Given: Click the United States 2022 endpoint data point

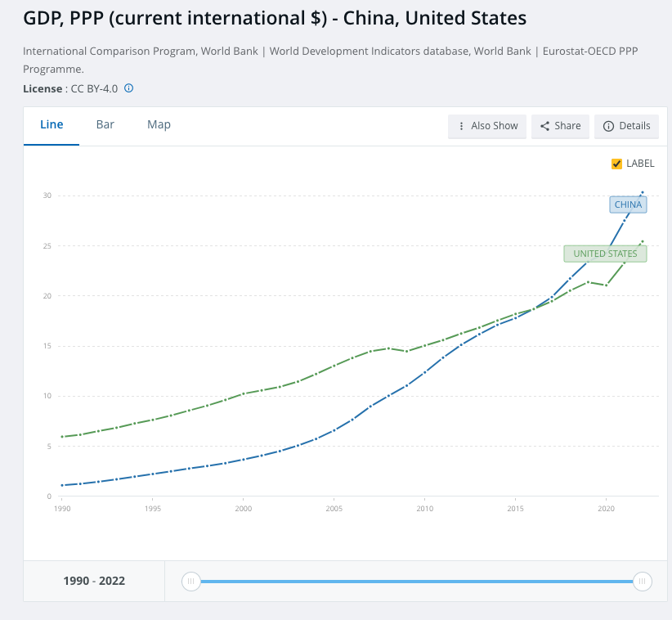Looking at the screenshot, I should 643,241.
